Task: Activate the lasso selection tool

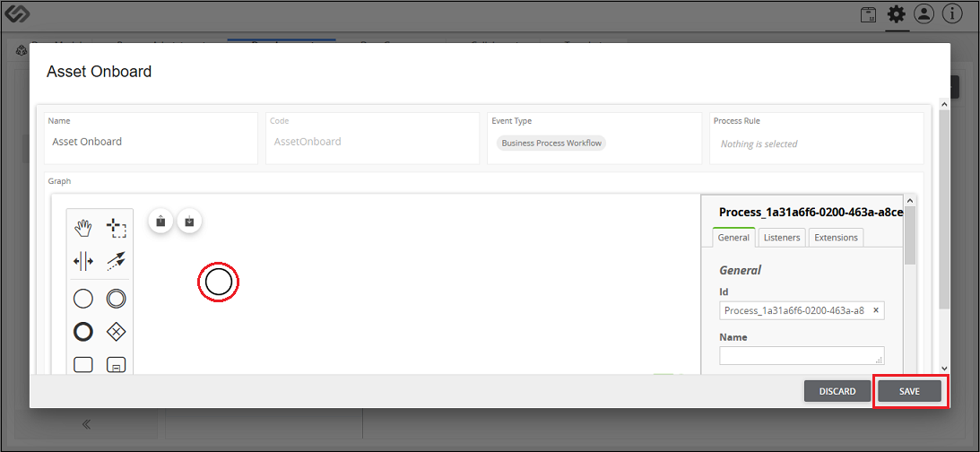Action: (116, 229)
